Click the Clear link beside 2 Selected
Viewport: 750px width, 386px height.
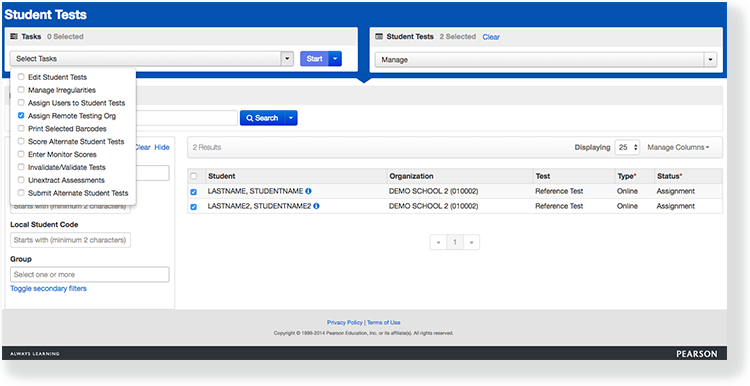tap(491, 37)
